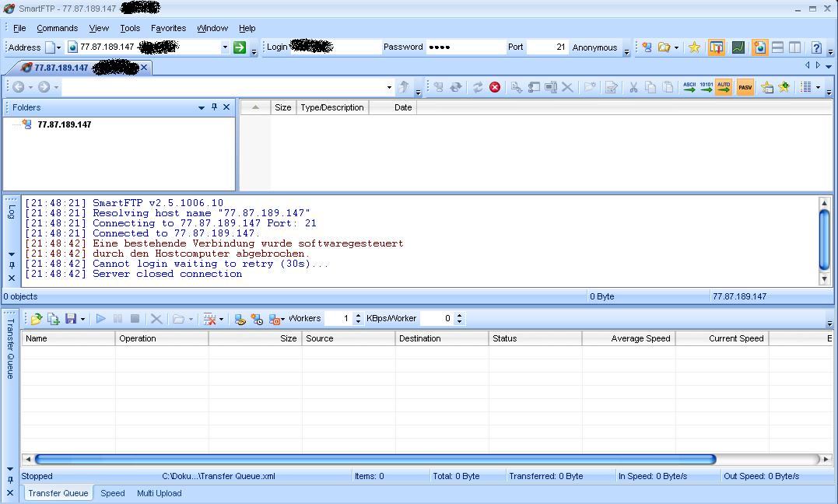Click the tile vertically layout icon
Image resolution: width=838 pixels, height=504 pixels.
click(x=794, y=47)
